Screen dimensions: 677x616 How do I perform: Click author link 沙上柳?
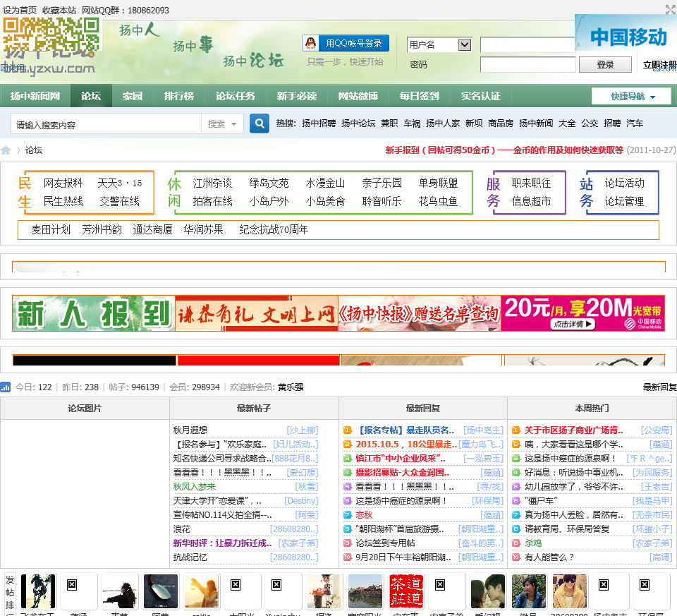(303, 430)
